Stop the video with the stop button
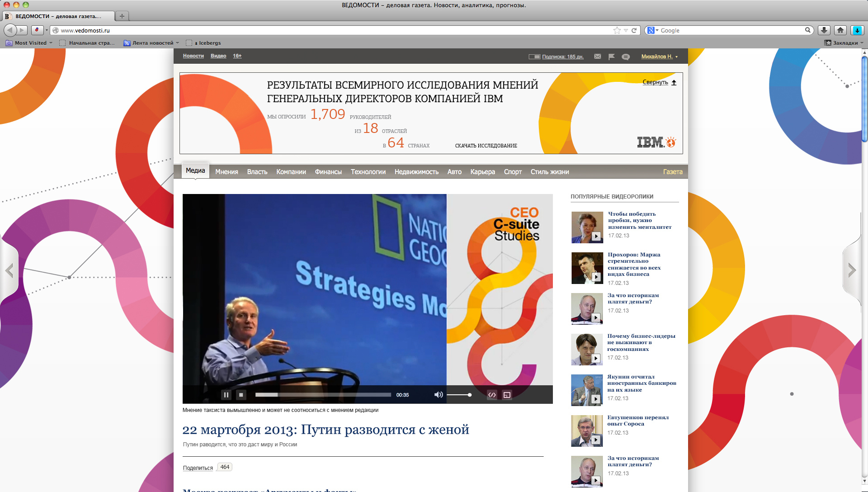This screenshot has height=492, width=868. pyautogui.click(x=241, y=395)
